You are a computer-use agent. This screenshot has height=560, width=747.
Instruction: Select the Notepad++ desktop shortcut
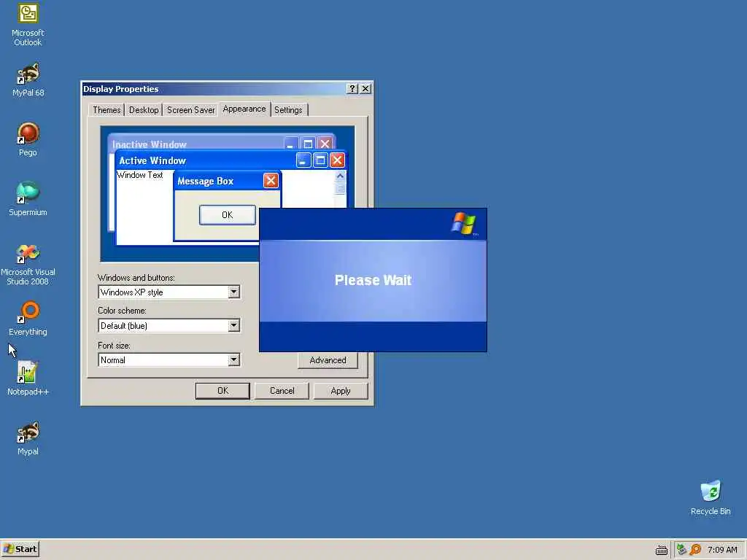tap(28, 378)
